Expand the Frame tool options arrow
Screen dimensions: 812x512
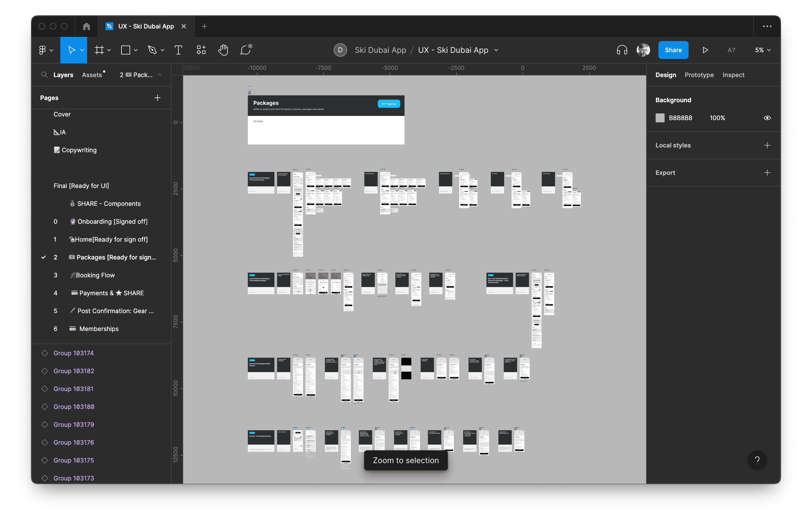109,50
